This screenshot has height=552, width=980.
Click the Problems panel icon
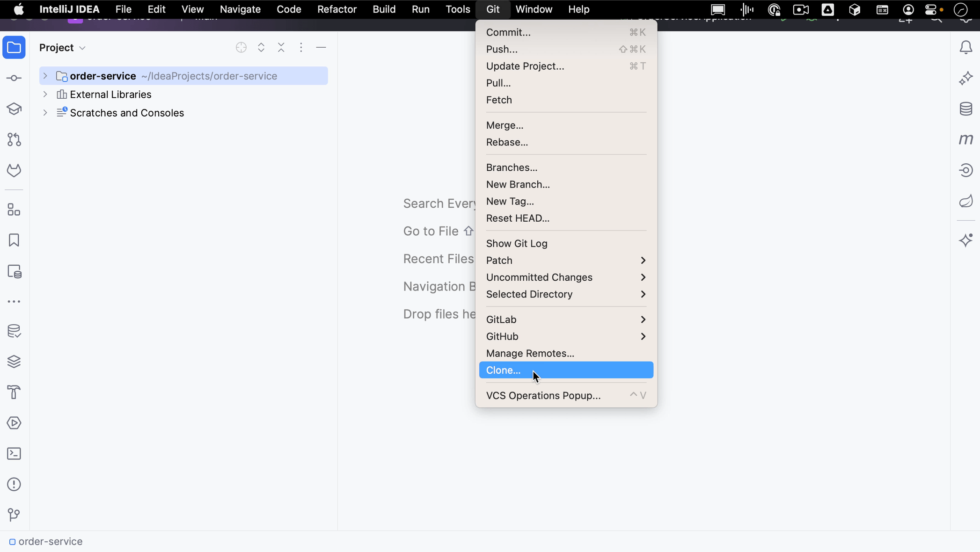pos(15,485)
